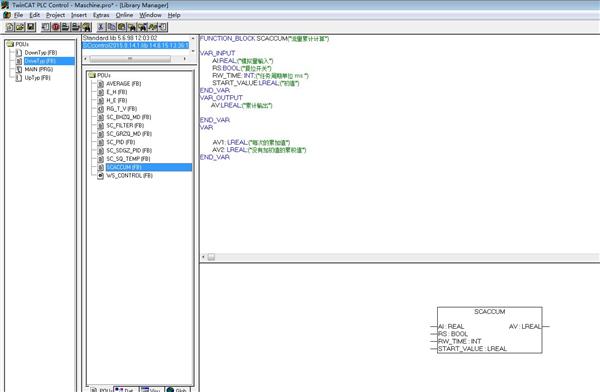Click the VAR_INPUT keyword line
600x392 pixels.
click(217, 53)
